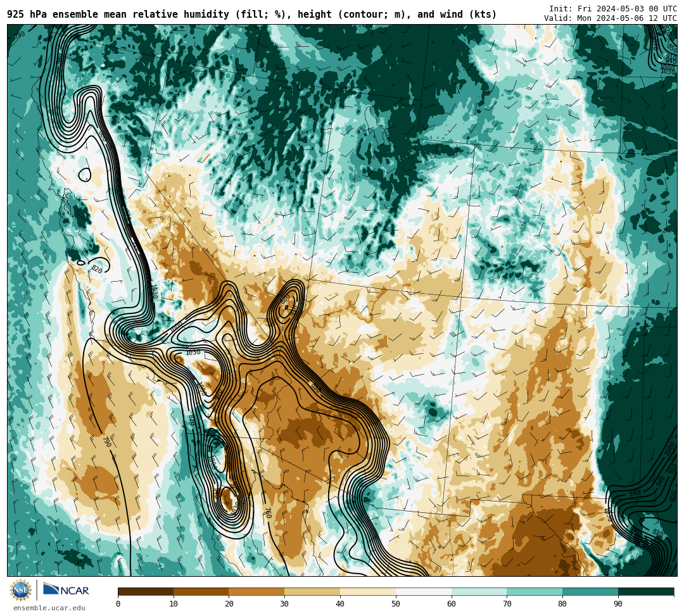Screen dimensions: 684x616
Task: Click the colorbar tick label 30
Action: click(284, 604)
